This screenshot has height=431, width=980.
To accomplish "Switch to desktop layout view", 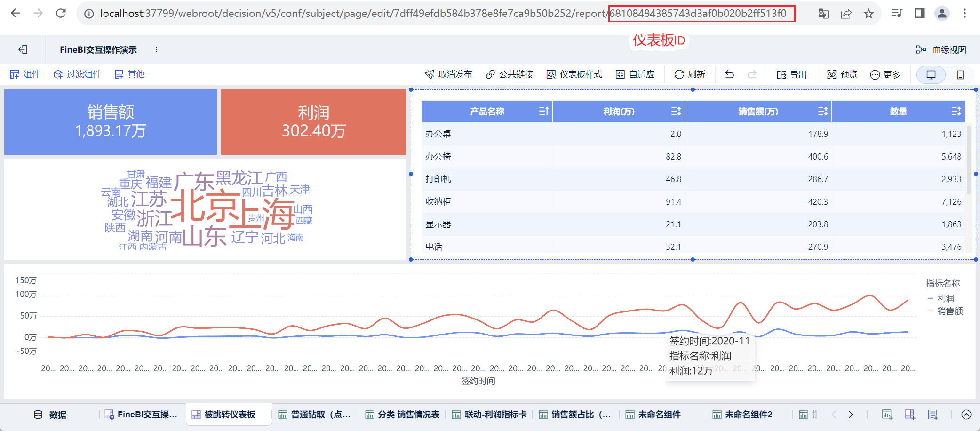I will coord(931,74).
